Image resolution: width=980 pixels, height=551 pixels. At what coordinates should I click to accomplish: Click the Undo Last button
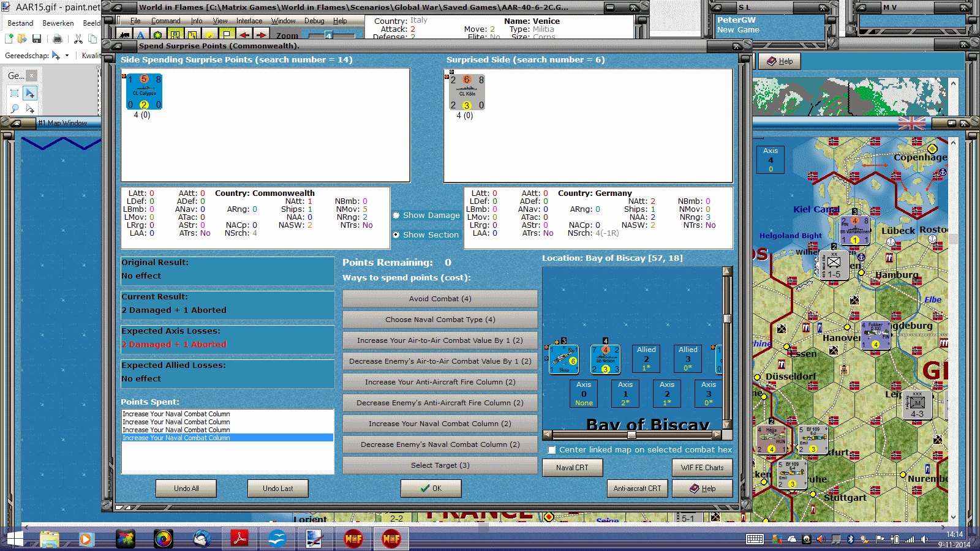tap(278, 489)
